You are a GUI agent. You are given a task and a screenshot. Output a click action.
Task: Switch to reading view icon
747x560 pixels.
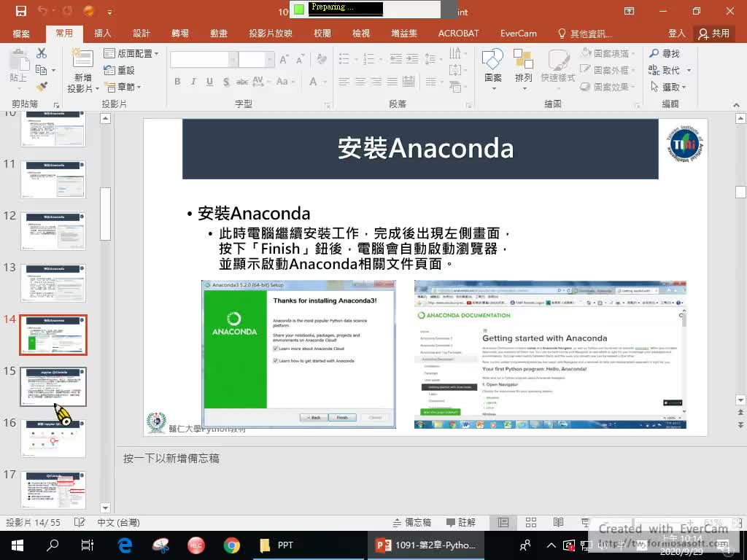click(x=558, y=522)
